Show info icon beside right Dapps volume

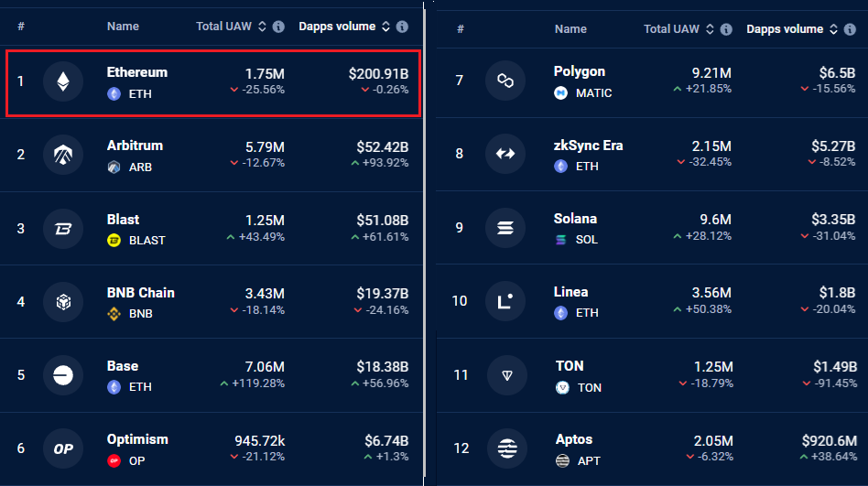click(850, 29)
